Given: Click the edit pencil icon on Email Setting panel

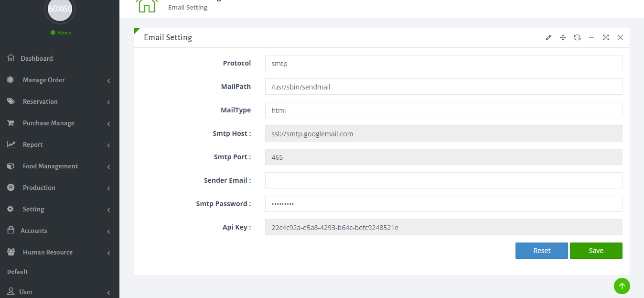Looking at the screenshot, I should click(548, 37).
